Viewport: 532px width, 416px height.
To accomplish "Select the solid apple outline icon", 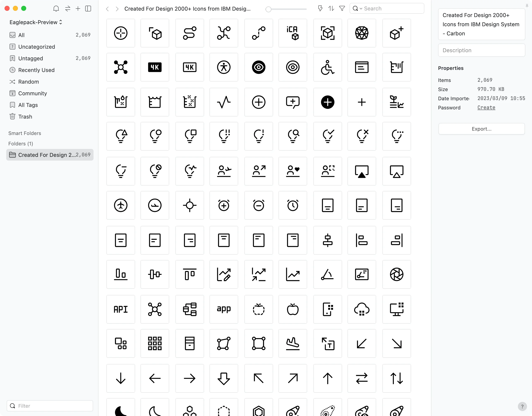I will tap(293, 309).
